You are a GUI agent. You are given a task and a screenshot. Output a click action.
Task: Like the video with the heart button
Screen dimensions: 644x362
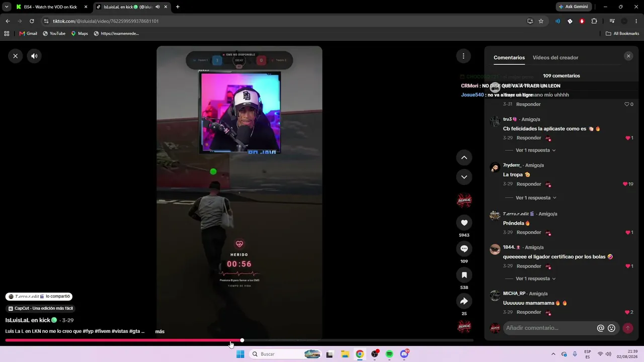tap(464, 223)
